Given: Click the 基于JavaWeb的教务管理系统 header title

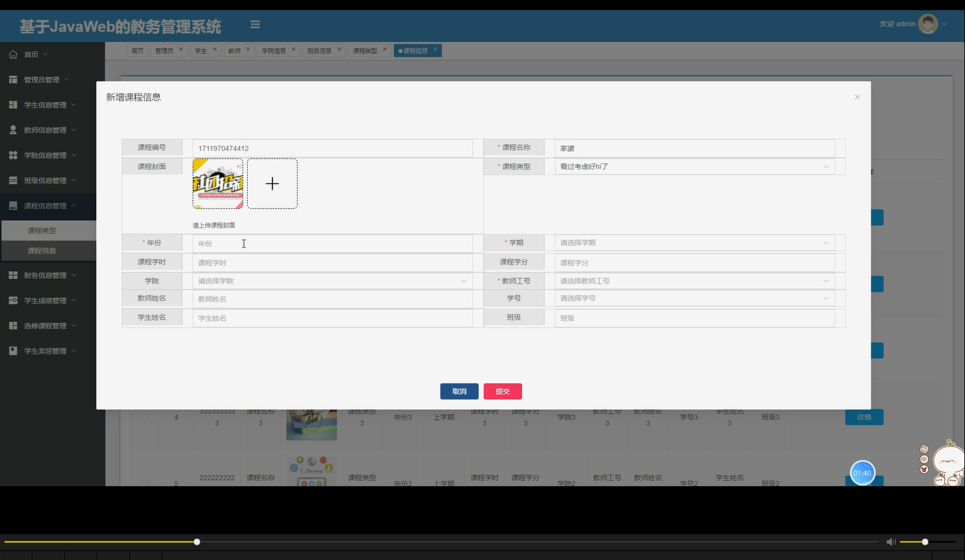Looking at the screenshot, I should (120, 27).
